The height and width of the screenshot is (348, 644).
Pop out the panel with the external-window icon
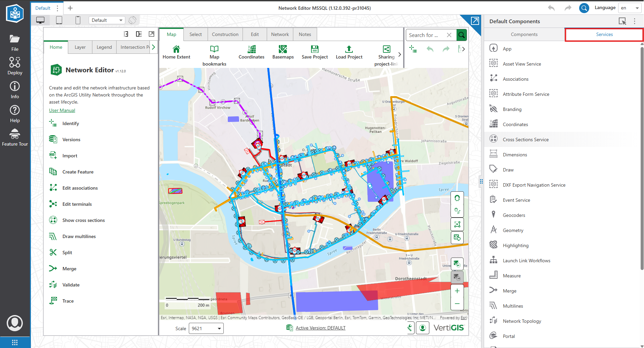[152, 34]
